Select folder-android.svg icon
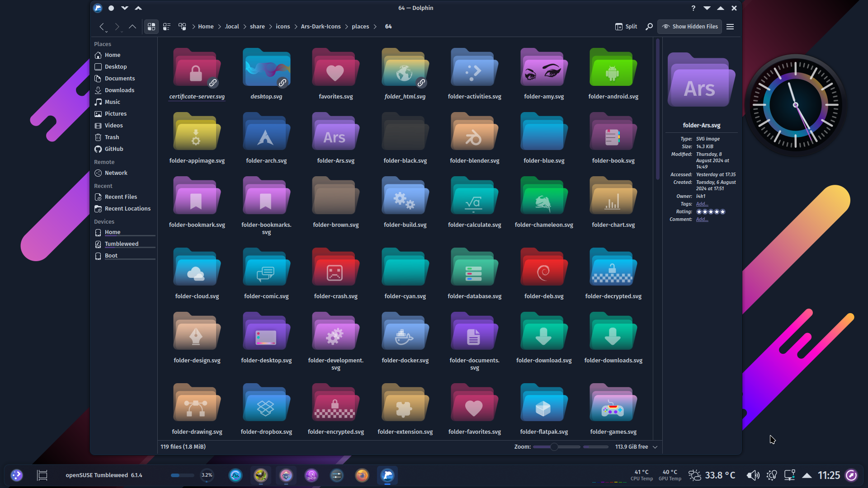This screenshot has width=868, height=488. coord(613,68)
